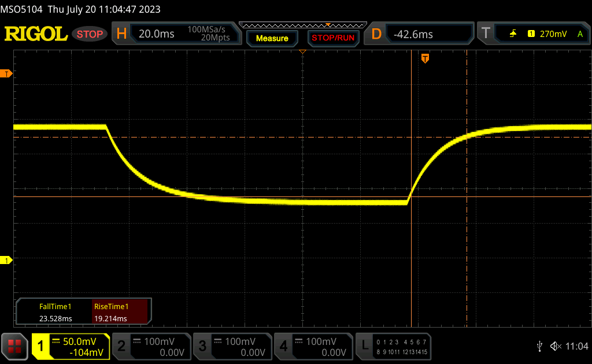
Task: Click the waveform memory position bar at top
Action: pos(302,25)
